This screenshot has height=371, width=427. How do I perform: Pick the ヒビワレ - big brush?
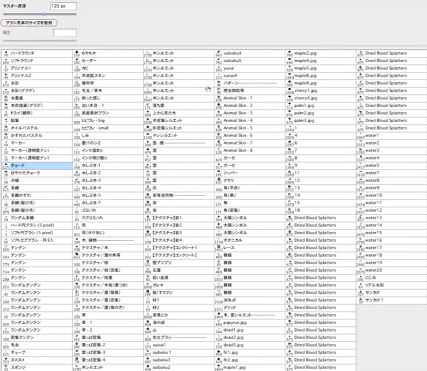coord(108,120)
